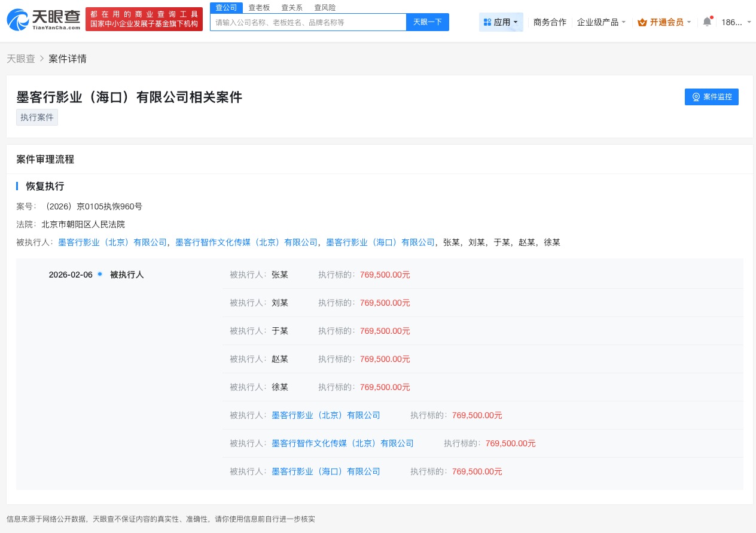This screenshot has width=756, height=533.
Task: Click the monitor camera icon inside 案件监控 button
Action: [696, 97]
